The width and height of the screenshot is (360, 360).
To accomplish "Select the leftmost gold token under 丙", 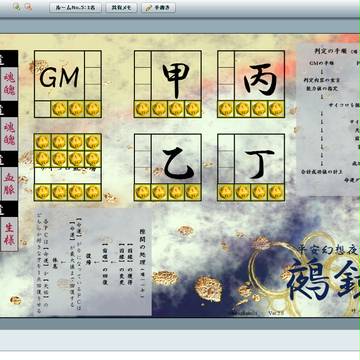I will [226, 109].
